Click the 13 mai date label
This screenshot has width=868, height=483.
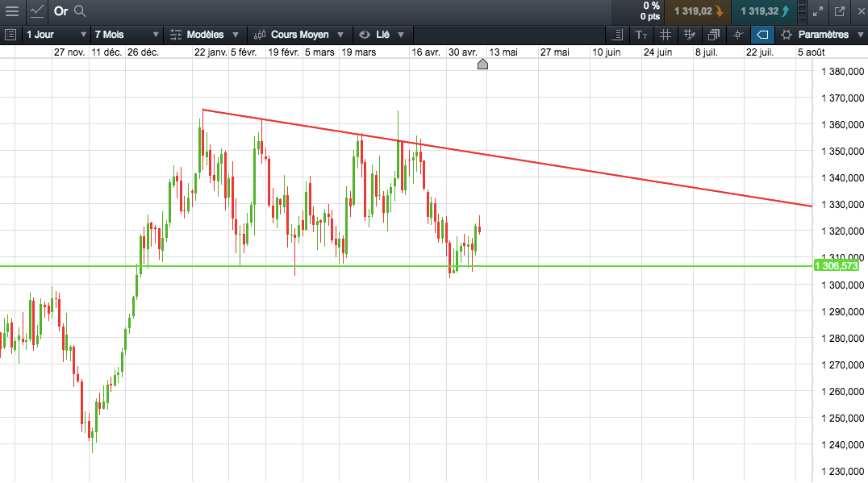point(503,52)
